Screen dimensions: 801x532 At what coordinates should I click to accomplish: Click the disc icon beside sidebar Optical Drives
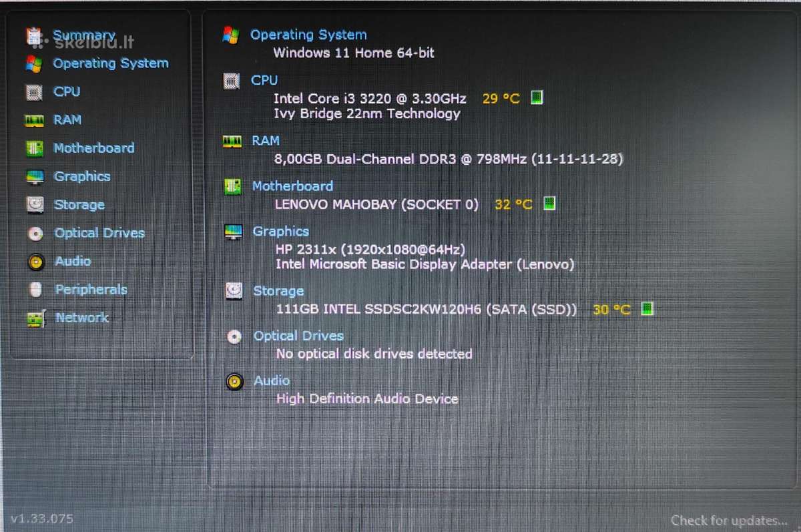(x=35, y=234)
